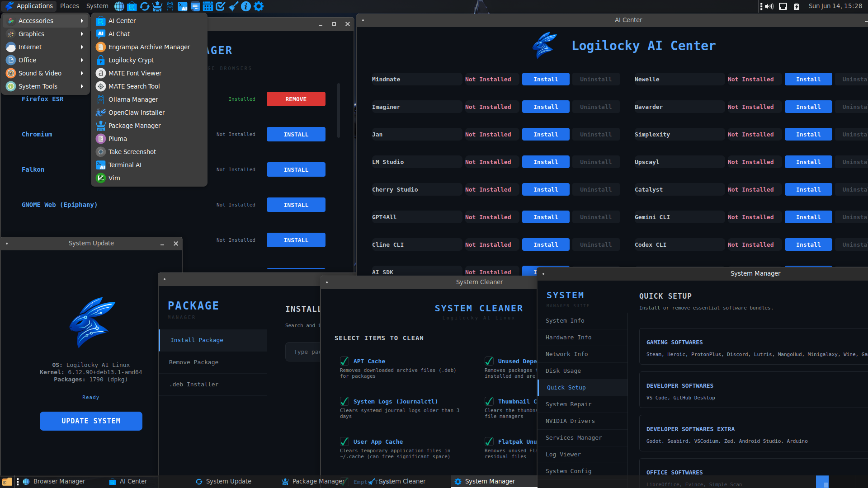The width and height of the screenshot is (868, 488).
Task: Expand the System Tools submenu
Action: [46, 86]
